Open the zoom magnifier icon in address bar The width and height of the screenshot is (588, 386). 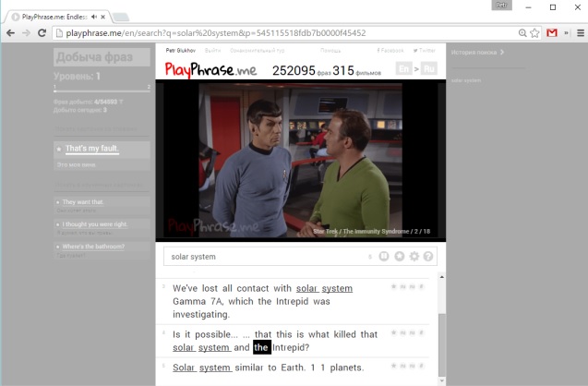[522, 33]
